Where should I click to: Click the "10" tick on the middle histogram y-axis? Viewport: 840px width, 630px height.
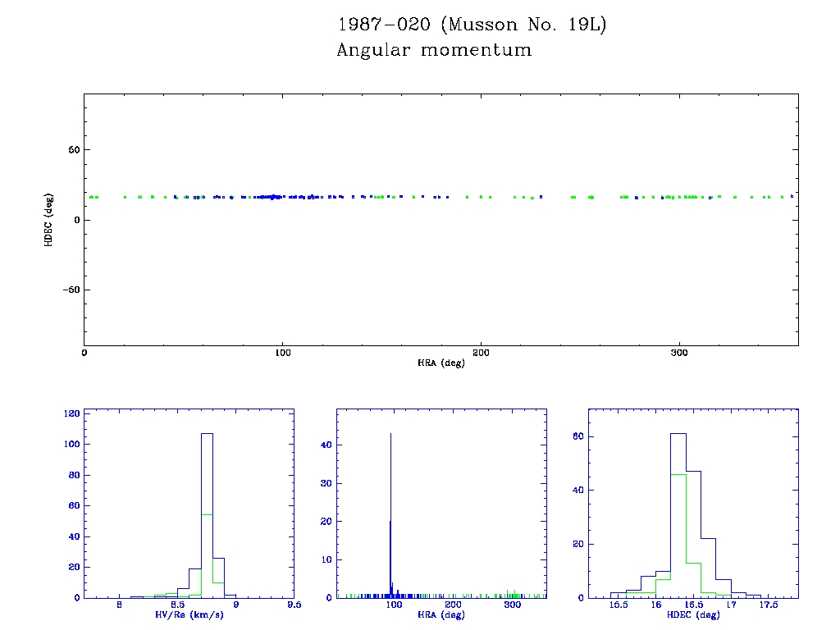tap(326, 559)
